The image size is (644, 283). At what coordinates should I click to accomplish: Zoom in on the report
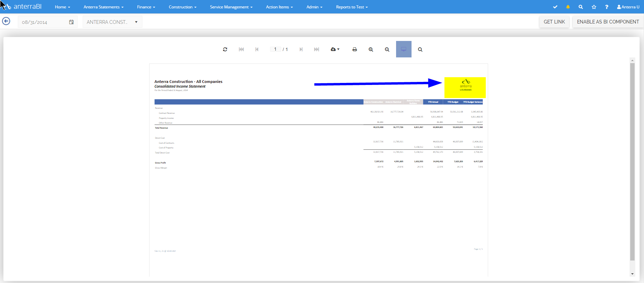[x=371, y=49]
